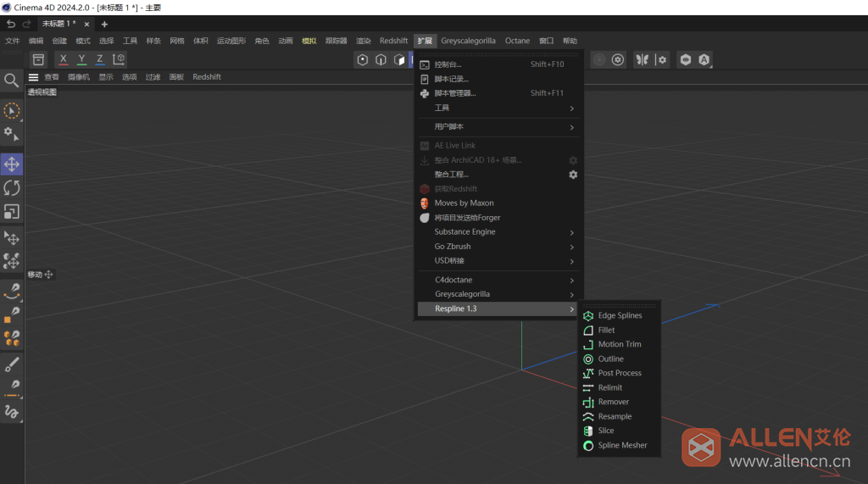868x484 pixels.
Task: Open the viewport hamburger menu
Action: coord(33,77)
